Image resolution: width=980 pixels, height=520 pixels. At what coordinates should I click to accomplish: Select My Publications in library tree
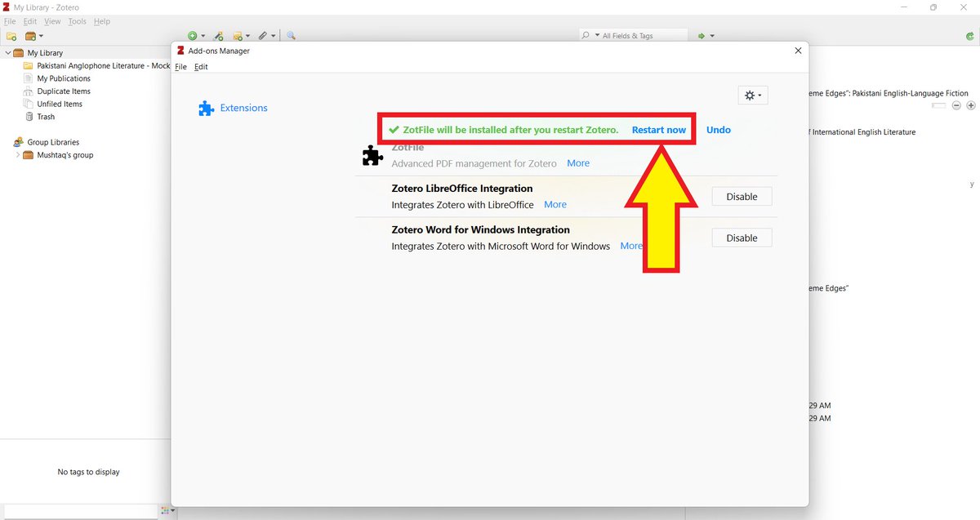(x=64, y=78)
